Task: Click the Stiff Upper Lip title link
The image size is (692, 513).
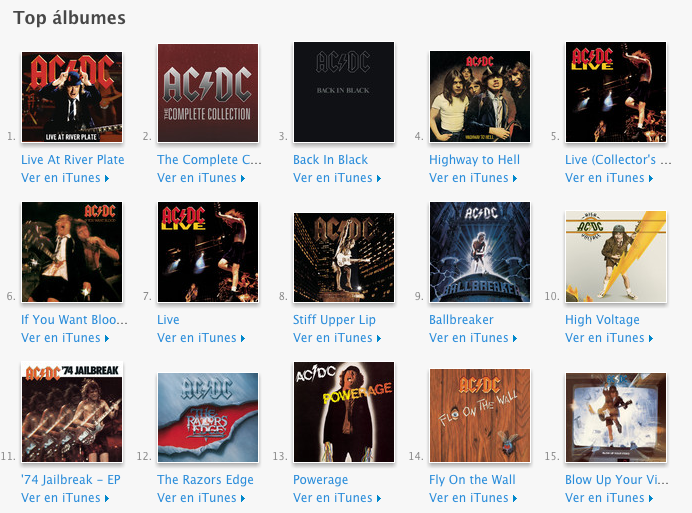Action: pos(334,320)
